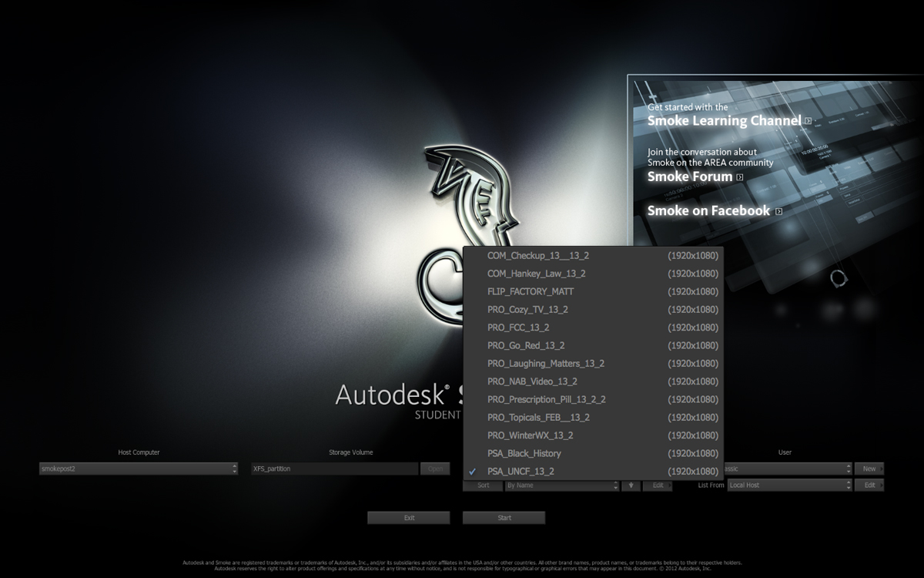
Task: Click the Open button beside Storage Volume
Action: click(435, 469)
